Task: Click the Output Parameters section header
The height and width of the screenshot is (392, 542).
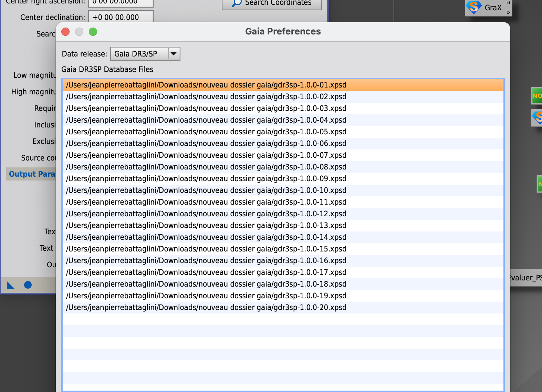Action: coord(32,174)
